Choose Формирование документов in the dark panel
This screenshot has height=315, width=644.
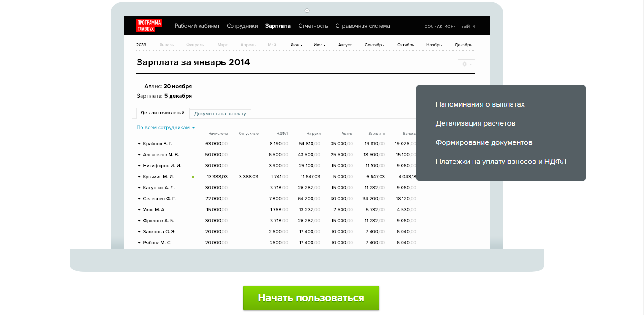(483, 142)
